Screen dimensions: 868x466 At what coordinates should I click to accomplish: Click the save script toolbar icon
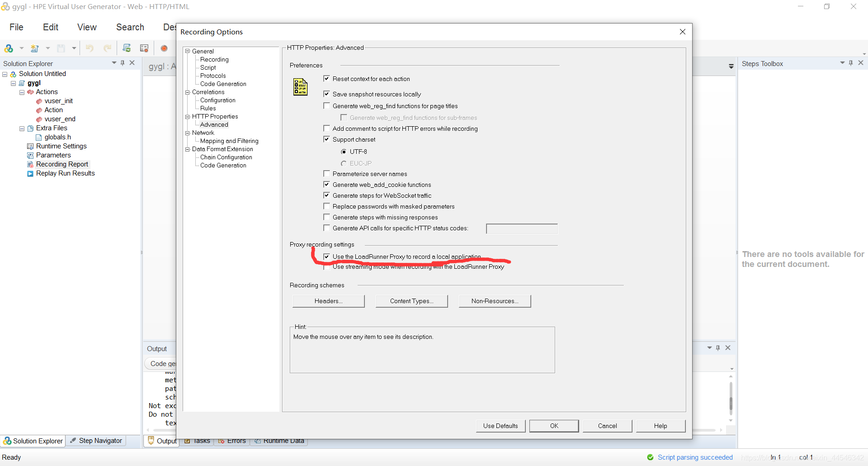pyautogui.click(x=61, y=48)
